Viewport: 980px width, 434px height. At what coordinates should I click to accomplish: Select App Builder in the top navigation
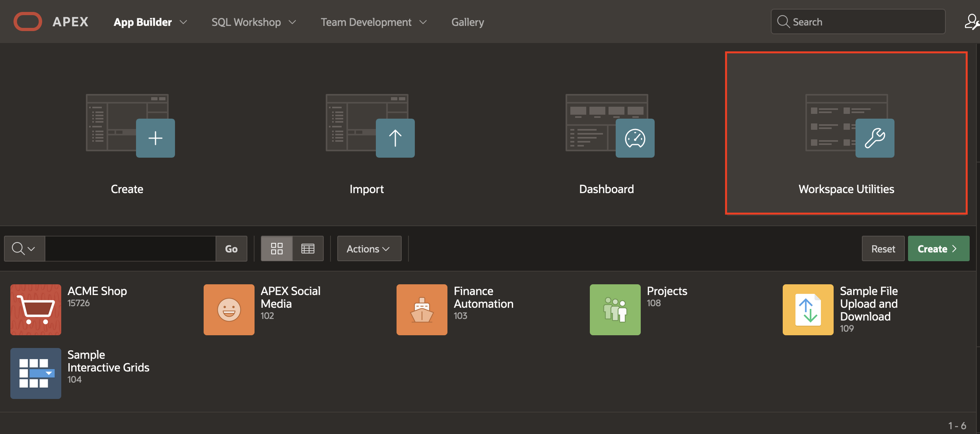(143, 22)
